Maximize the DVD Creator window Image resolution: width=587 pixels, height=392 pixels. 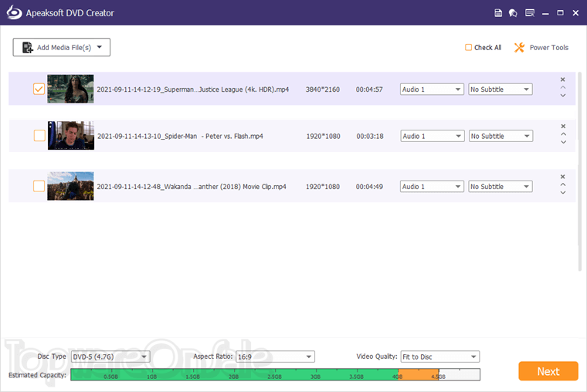click(x=560, y=13)
